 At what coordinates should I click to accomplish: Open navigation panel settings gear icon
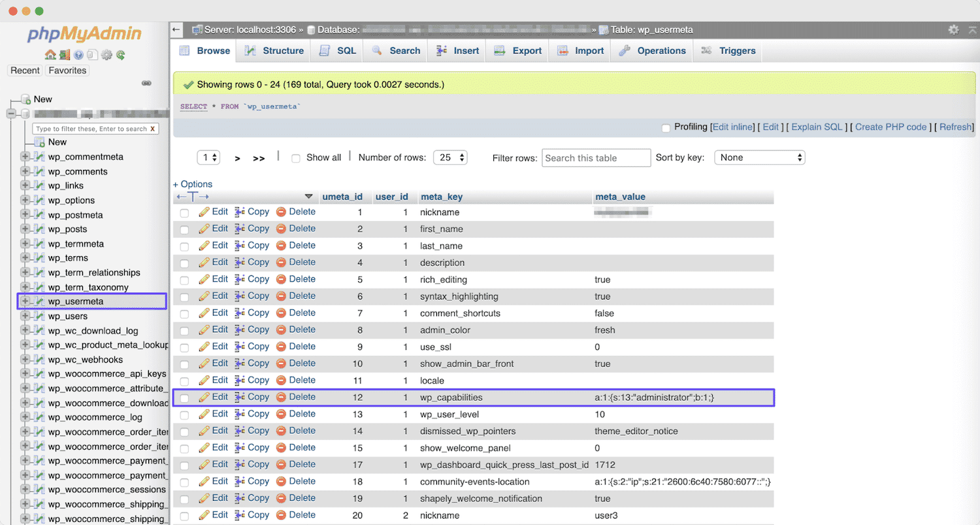106,55
